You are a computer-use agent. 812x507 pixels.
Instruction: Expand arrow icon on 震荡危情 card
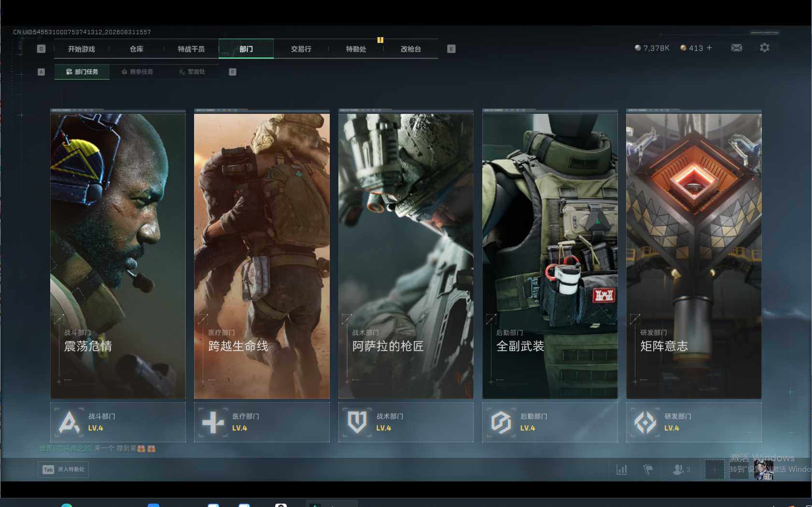(59, 319)
